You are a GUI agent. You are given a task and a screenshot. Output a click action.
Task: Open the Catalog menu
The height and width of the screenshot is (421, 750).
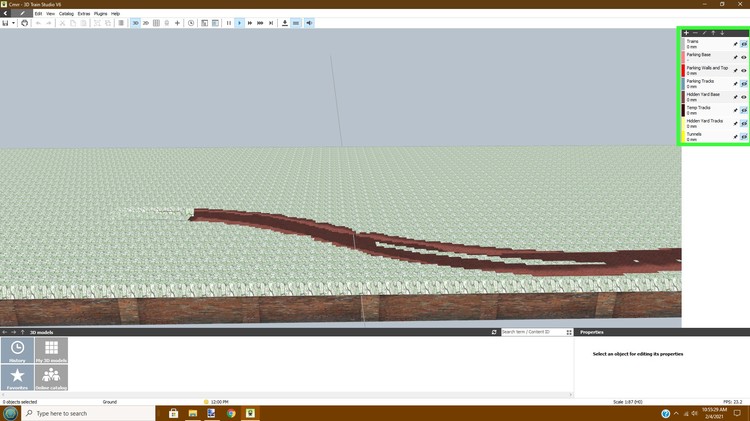pos(66,14)
